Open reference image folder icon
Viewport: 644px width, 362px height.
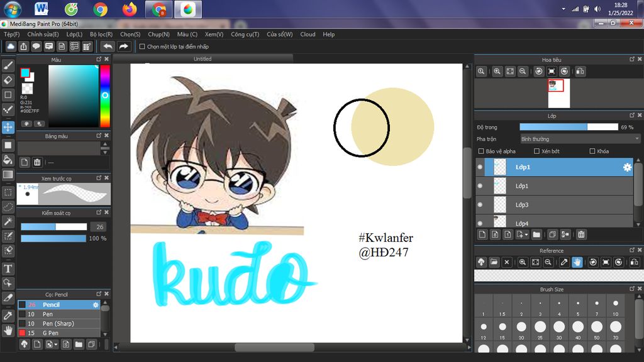pos(494,262)
